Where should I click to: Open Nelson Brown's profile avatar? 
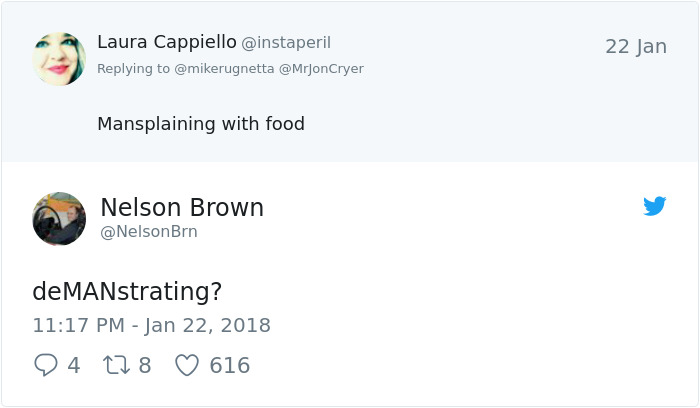tap(59, 219)
